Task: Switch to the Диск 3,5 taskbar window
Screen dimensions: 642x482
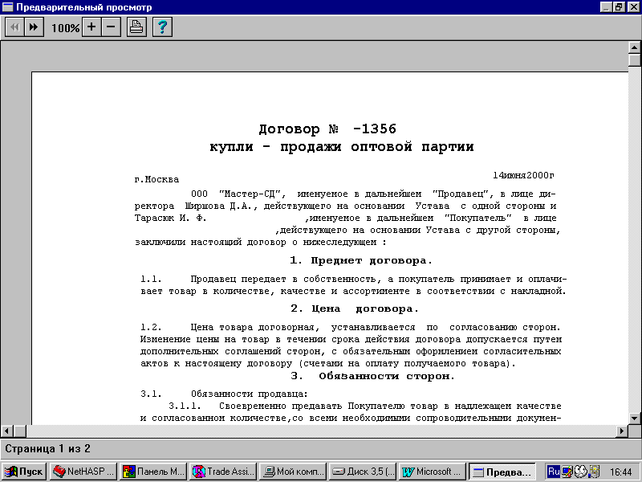Action: click(x=363, y=471)
